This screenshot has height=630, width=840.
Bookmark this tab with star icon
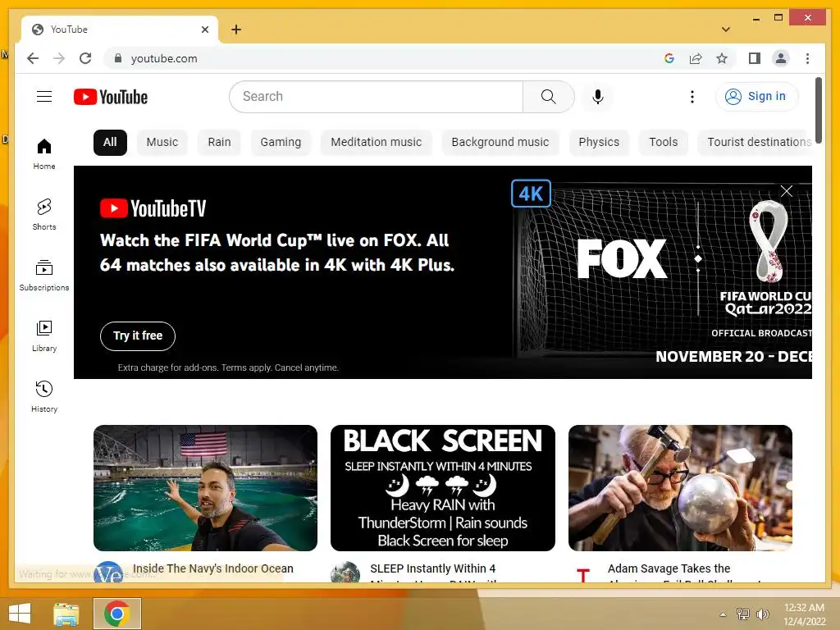(x=722, y=58)
